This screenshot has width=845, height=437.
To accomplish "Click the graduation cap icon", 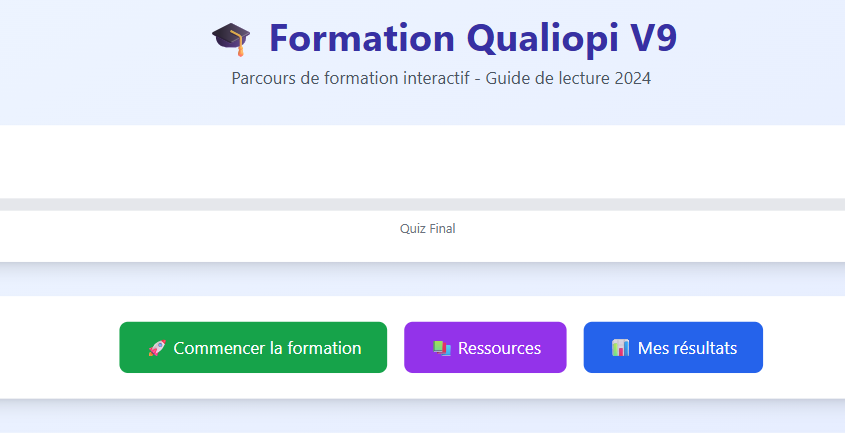I will (231, 39).
